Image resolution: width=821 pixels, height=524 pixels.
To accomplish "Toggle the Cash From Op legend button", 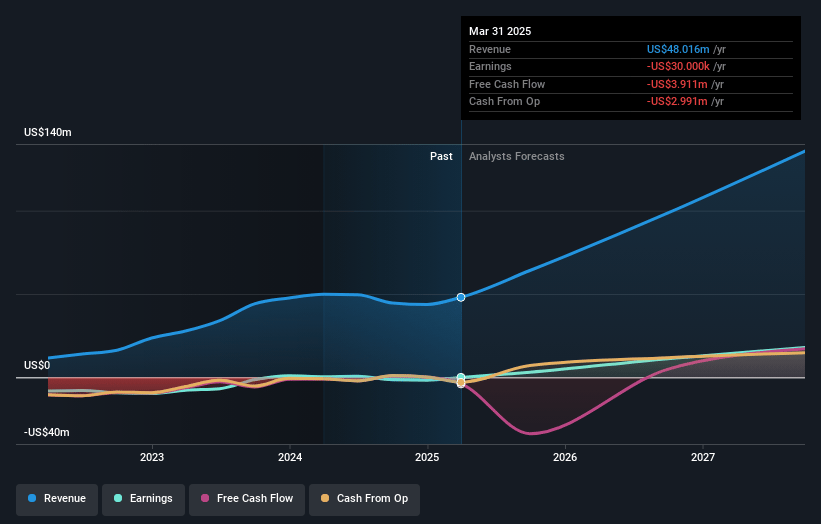I will click(364, 499).
